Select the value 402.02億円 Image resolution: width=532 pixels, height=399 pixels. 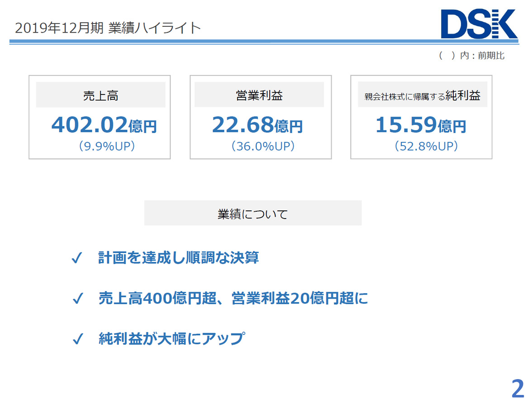click(104, 125)
